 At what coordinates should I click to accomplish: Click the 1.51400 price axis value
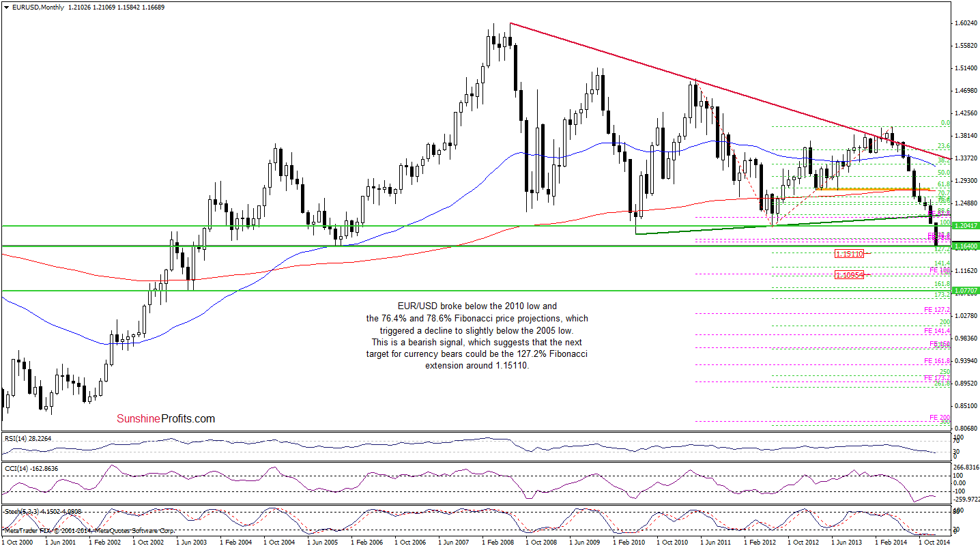(966, 68)
